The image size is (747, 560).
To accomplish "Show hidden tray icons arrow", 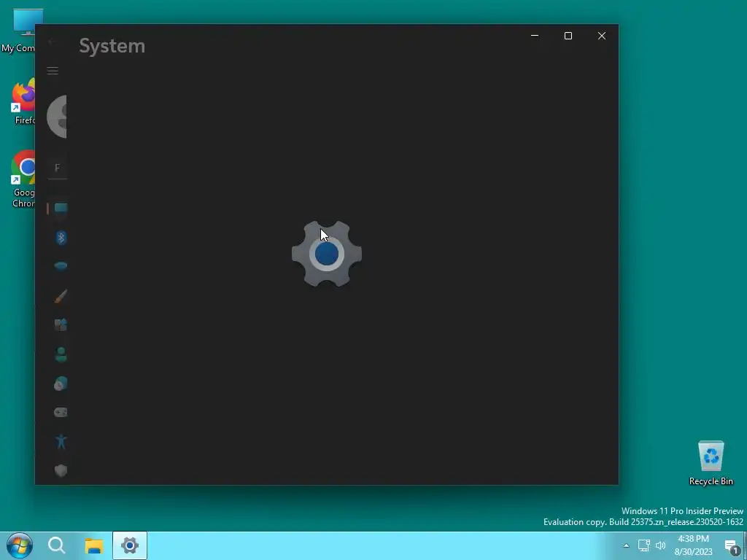I will [626, 545].
